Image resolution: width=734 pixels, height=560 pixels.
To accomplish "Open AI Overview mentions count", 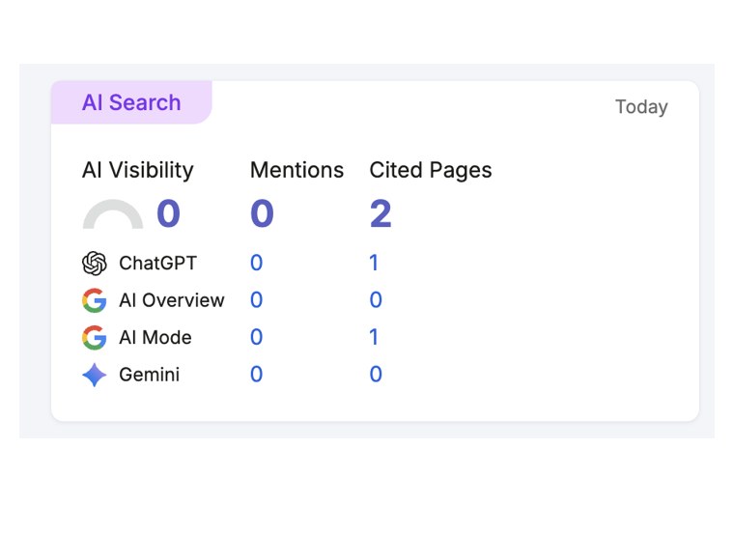I will [257, 300].
